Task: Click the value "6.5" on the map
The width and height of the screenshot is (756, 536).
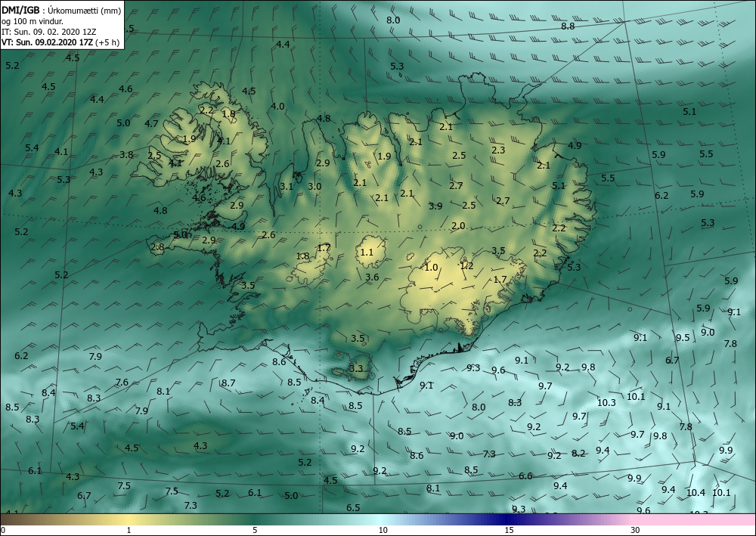Action: click(353, 507)
